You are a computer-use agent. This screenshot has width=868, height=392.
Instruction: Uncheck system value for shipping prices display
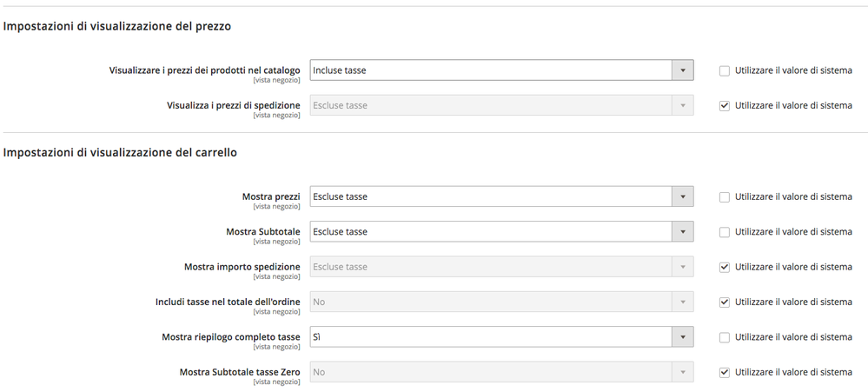(724, 105)
